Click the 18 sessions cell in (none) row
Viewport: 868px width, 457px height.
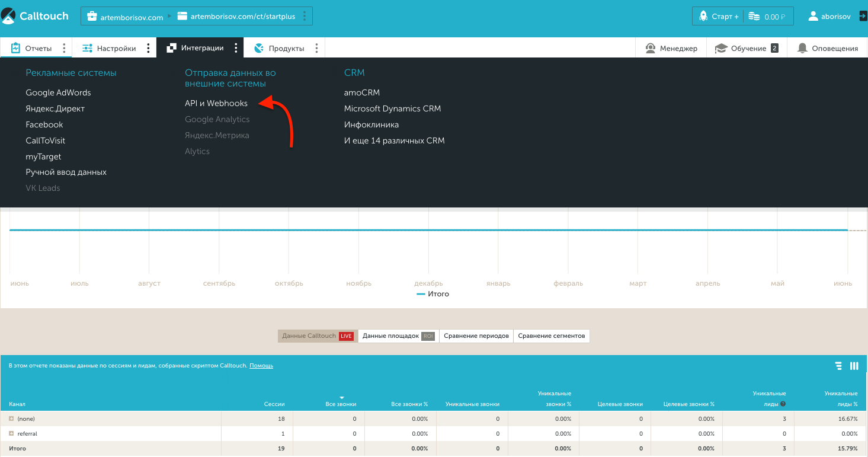(x=257, y=419)
